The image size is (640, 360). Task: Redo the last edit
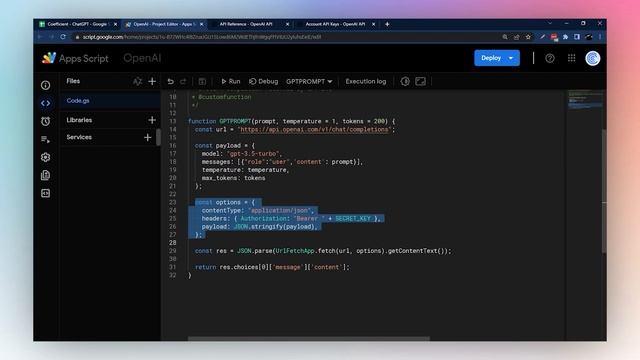183,82
